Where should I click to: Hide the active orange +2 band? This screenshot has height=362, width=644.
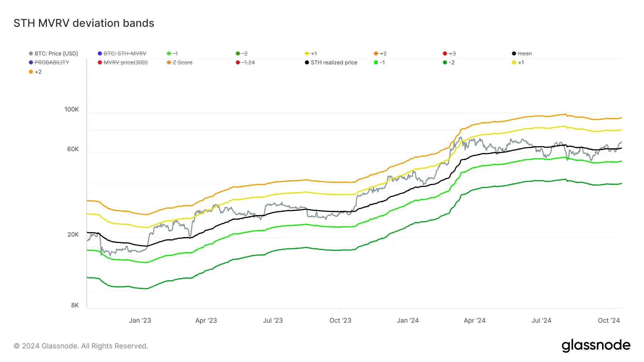point(35,72)
